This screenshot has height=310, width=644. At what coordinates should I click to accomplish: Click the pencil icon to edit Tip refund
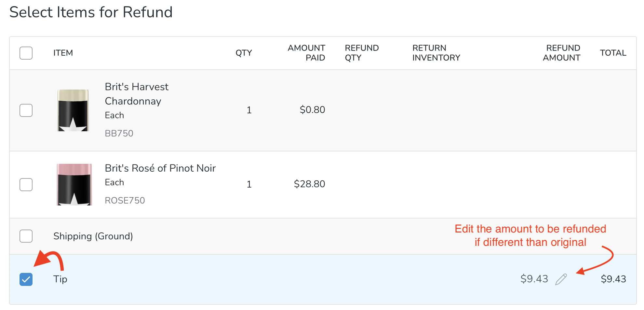tap(561, 279)
